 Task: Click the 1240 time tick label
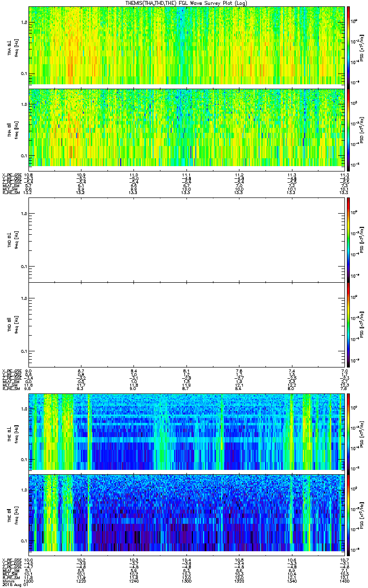[133, 581]
